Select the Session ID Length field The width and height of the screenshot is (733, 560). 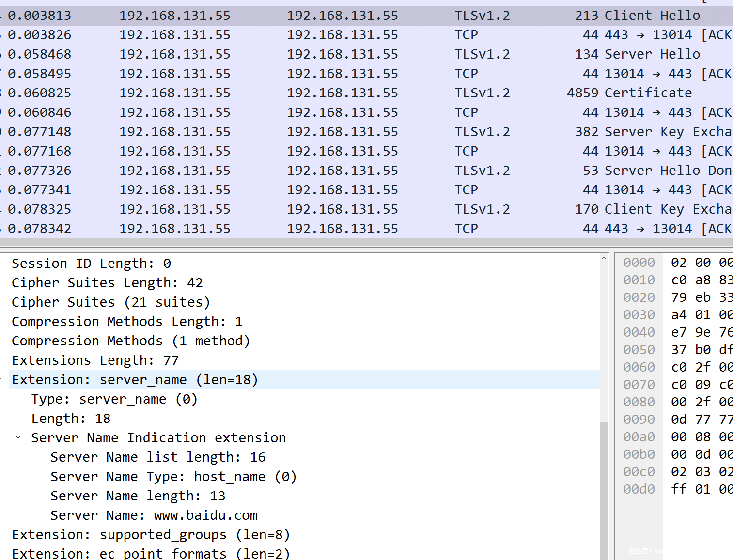(x=91, y=264)
